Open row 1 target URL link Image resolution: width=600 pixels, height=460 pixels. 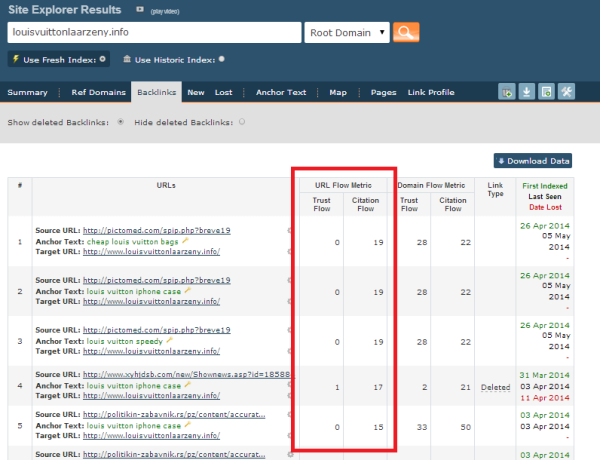tap(152, 251)
